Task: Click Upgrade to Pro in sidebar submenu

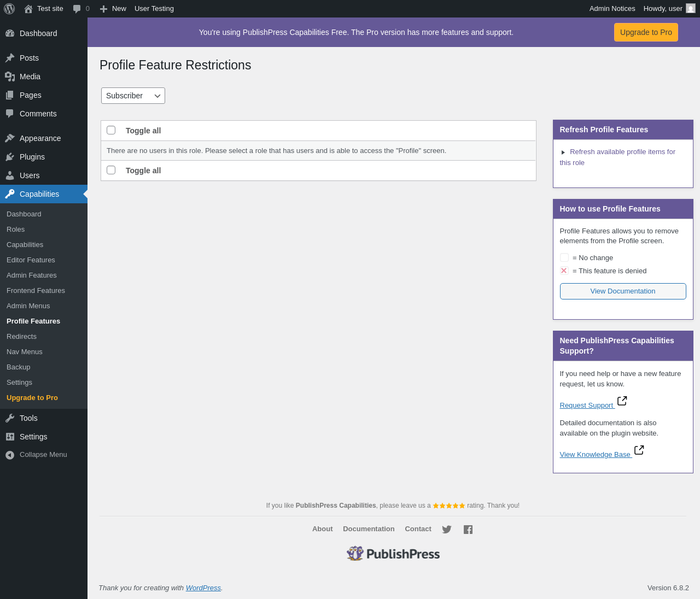Action: (32, 398)
